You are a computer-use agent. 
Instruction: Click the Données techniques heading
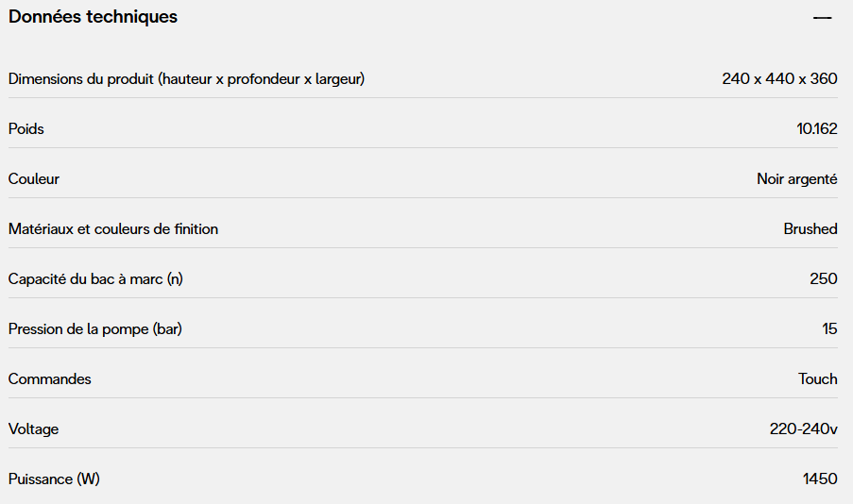coord(93,17)
